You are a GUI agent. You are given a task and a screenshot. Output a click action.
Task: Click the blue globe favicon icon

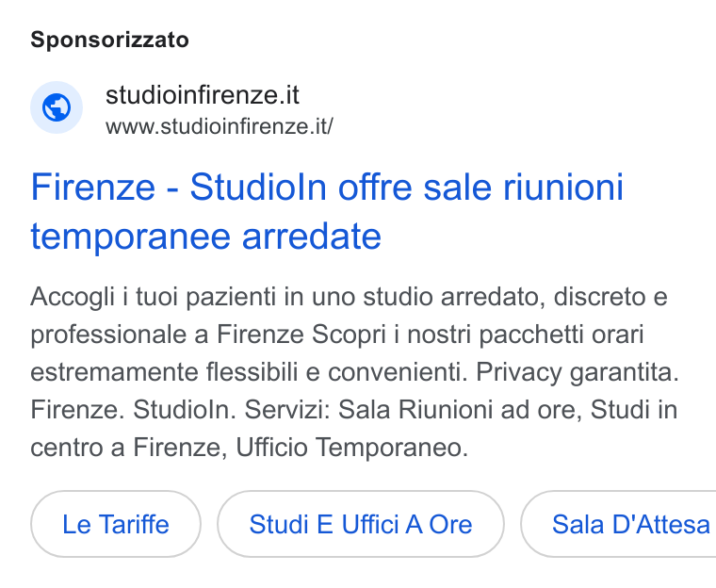pyautogui.click(x=57, y=107)
